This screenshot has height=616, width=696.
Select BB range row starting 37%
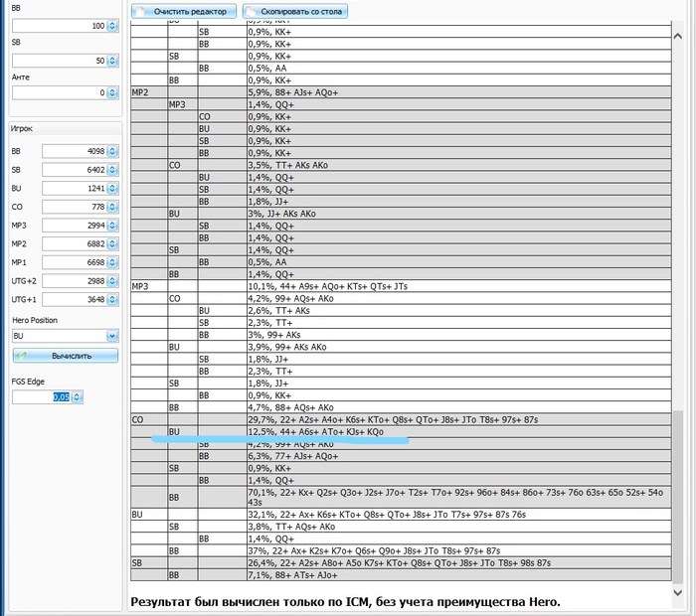pyautogui.click(x=459, y=550)
